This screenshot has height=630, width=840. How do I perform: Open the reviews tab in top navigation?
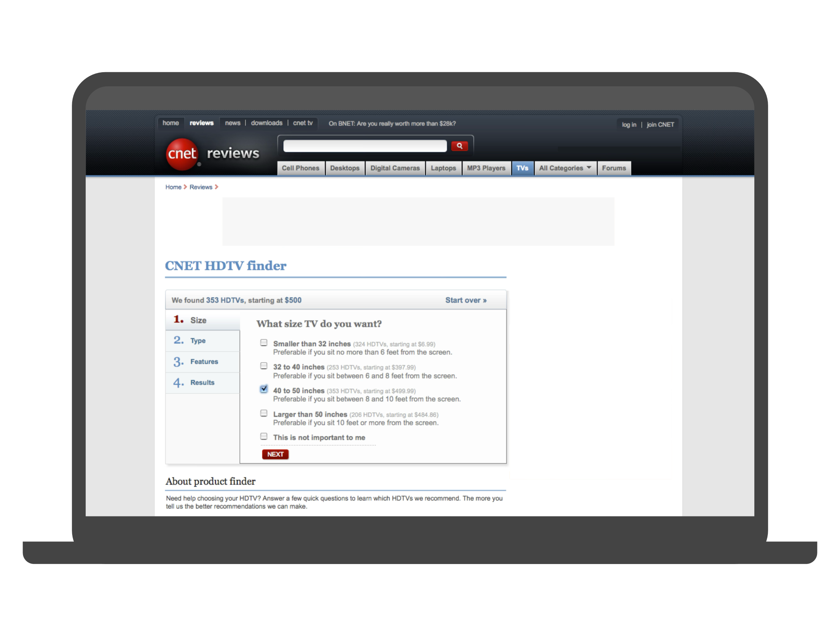pyautogui.click(x=201, y=123)
